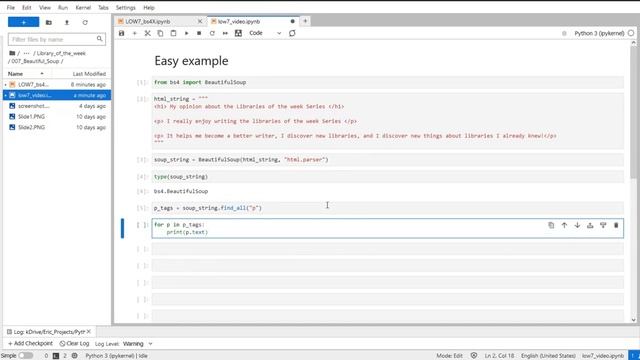The image size is (640, 360).
Task: Insert cell above using cell toolbar icon
Action: click(x=590, y=225)
